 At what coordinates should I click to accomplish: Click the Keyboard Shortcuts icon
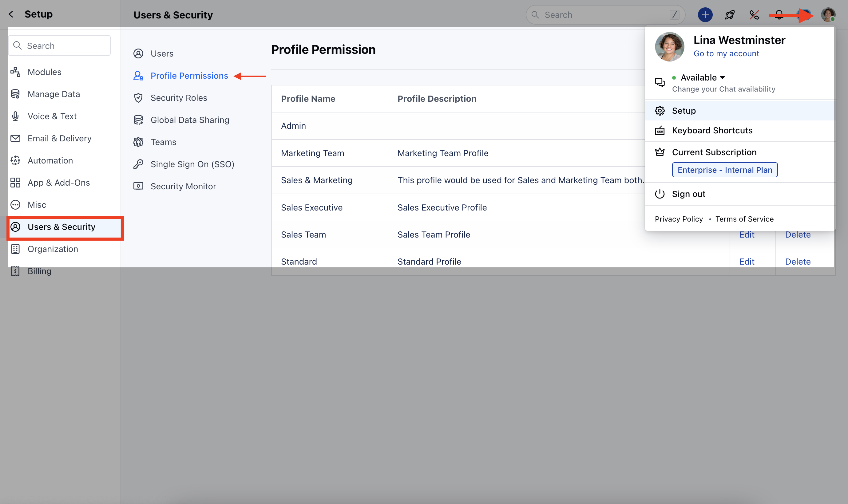[660, 130]
